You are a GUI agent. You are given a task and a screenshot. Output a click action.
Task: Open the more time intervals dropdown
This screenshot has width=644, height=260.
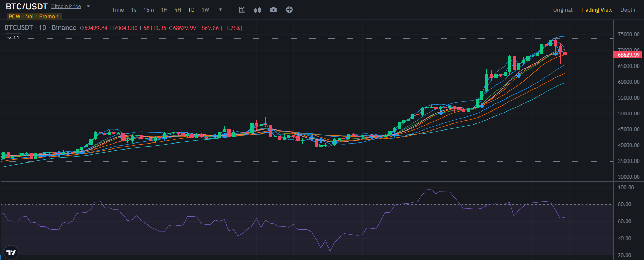pos(221,10)
